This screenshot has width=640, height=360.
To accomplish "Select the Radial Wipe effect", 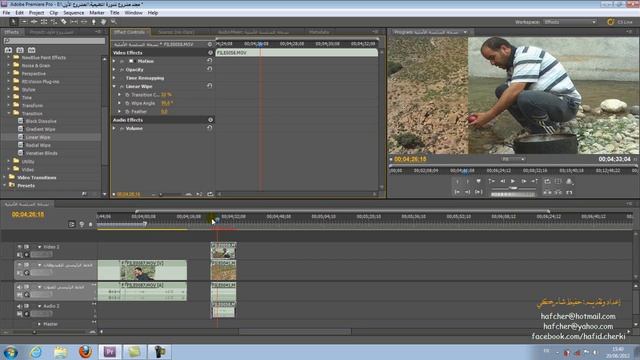I will 38,145.
